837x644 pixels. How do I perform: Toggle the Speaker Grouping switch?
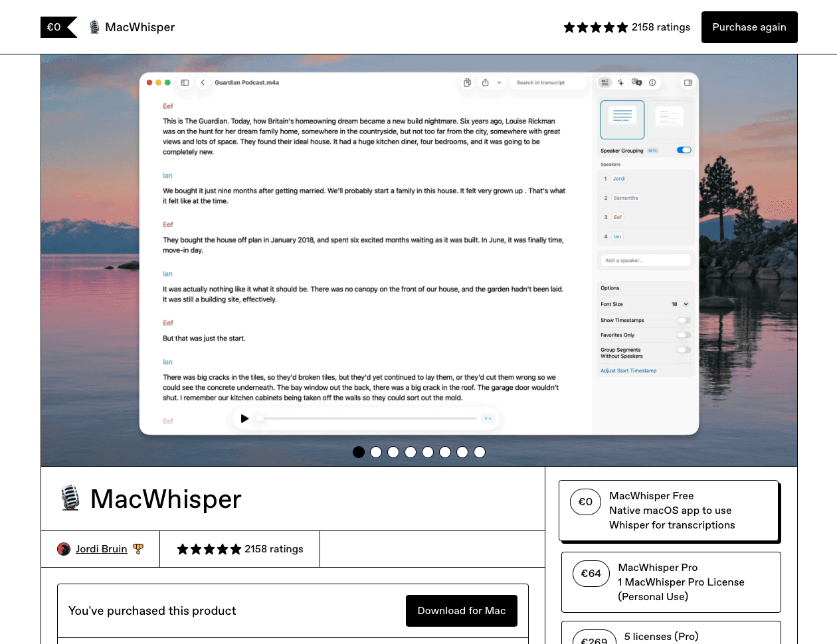(684, 150)
